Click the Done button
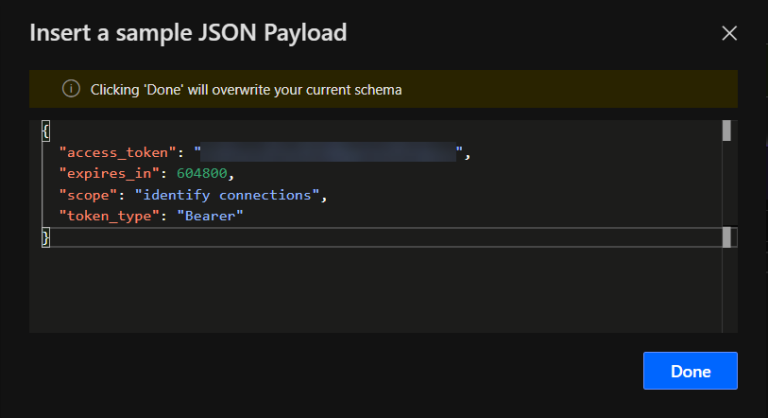This screenshot has width=768, height=418. coord(690,371)
